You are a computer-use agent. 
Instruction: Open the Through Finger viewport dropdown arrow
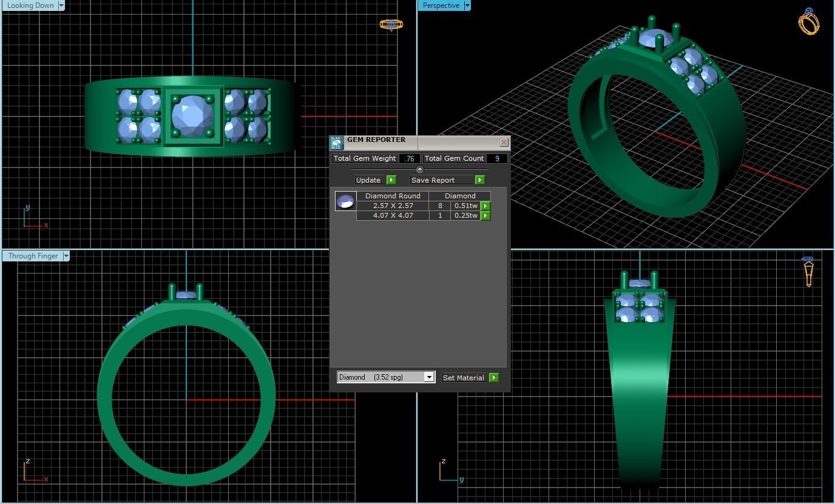pos(66,256)
